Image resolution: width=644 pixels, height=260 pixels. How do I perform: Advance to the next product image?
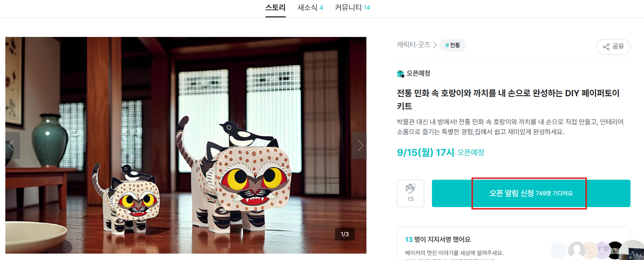point(359,146)
